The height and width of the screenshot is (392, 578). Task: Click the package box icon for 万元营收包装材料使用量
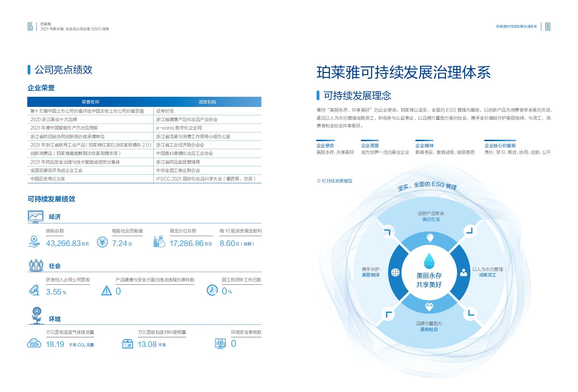pyautogui.click(x=128, y=344)
